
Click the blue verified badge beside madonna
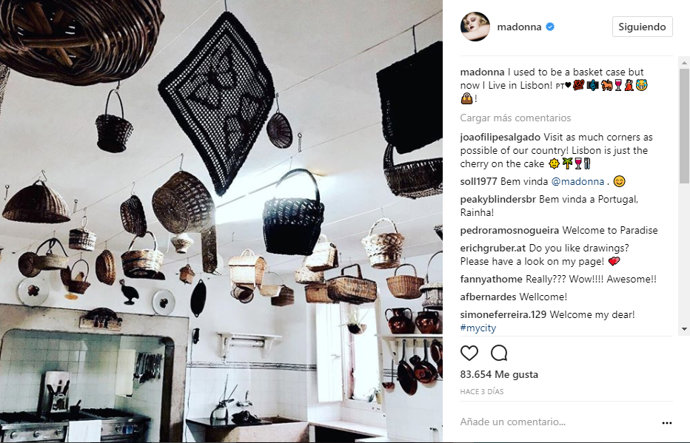(550, 27)
